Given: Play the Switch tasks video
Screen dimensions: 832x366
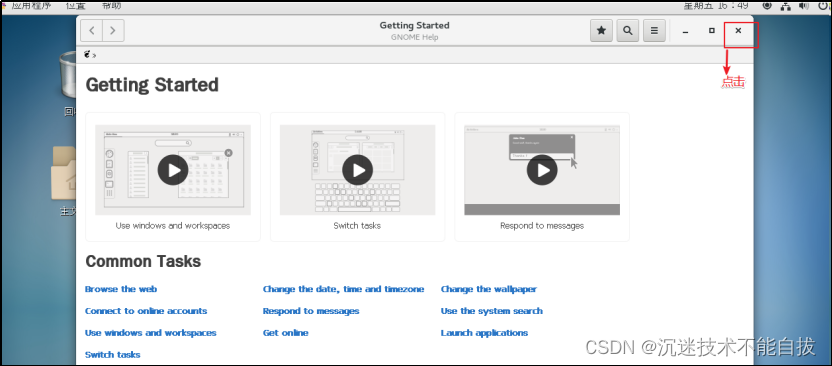Looking at the screenshot, I should pyautogui.click(x=357, y=170).
